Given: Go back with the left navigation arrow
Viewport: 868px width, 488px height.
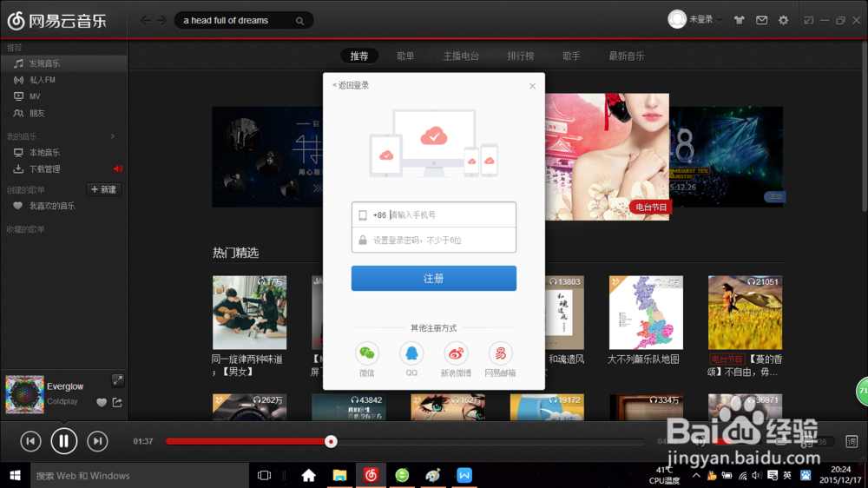Looking at the screenshot, I should click(145, 21).
